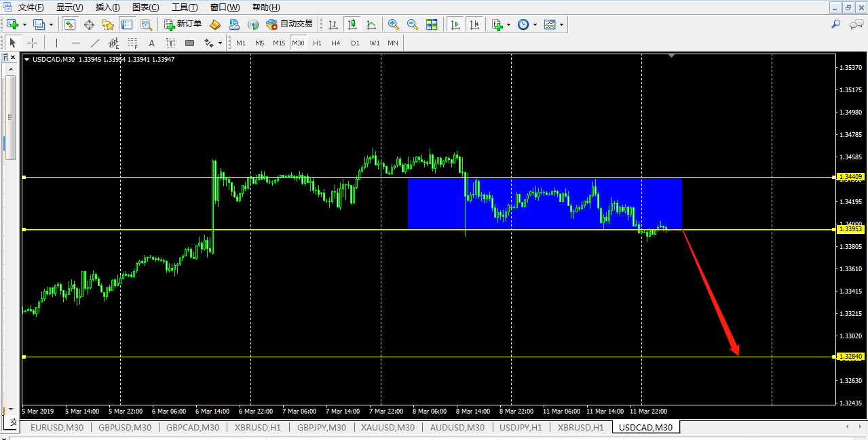The height and width of the screenshot is (440, 868).
Task: Tile chart windows icon
Action: click(x=432, y=24)
